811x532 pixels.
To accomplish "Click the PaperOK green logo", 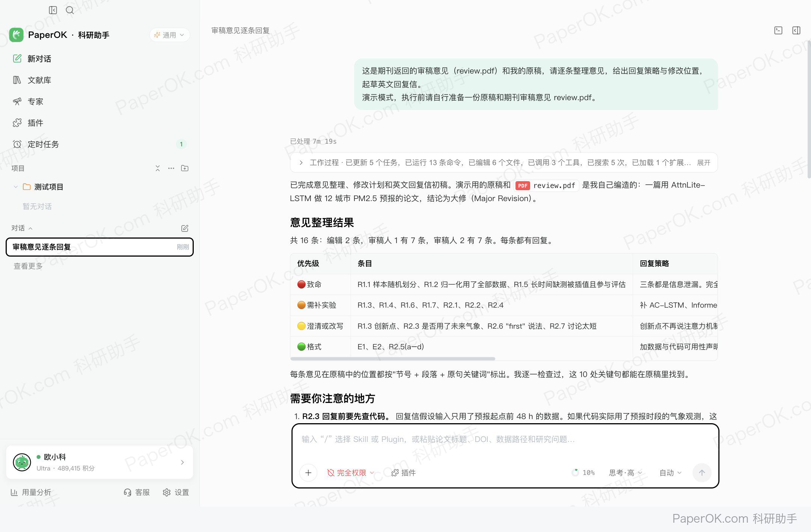I will (x=17, y=35).
